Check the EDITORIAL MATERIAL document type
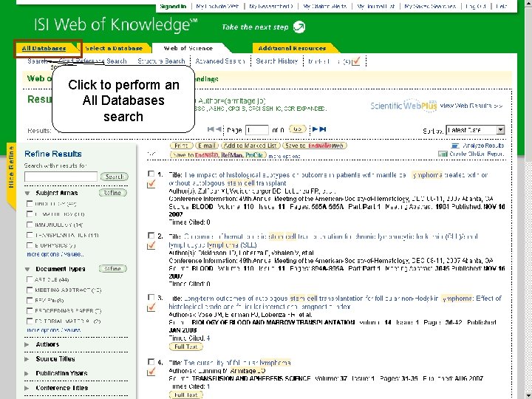 point(30,321)
